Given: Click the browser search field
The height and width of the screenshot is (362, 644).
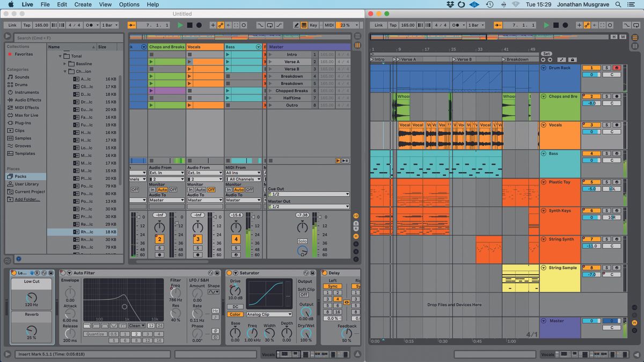Looking at the screenshot, I should coord(64,38).
